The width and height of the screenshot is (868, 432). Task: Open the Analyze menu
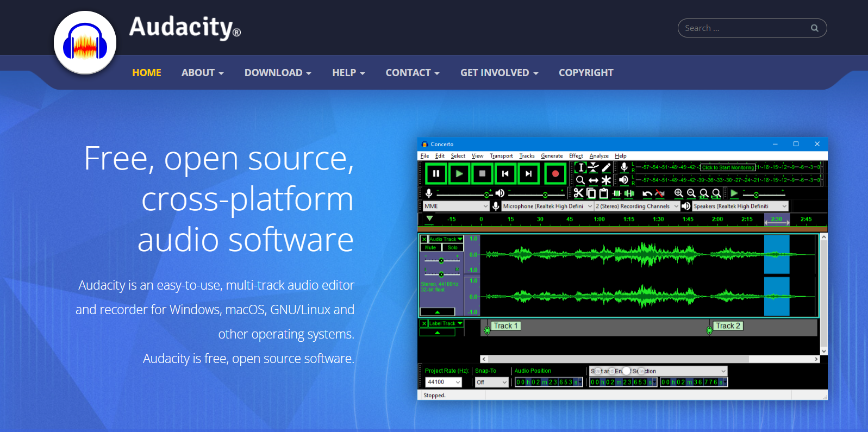point(599,156)
